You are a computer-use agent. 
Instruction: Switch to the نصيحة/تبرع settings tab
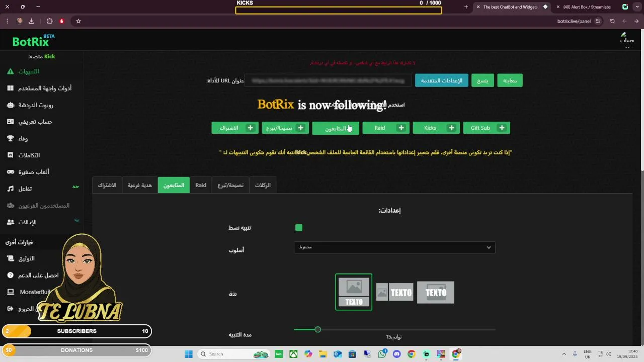pos(230,185)
